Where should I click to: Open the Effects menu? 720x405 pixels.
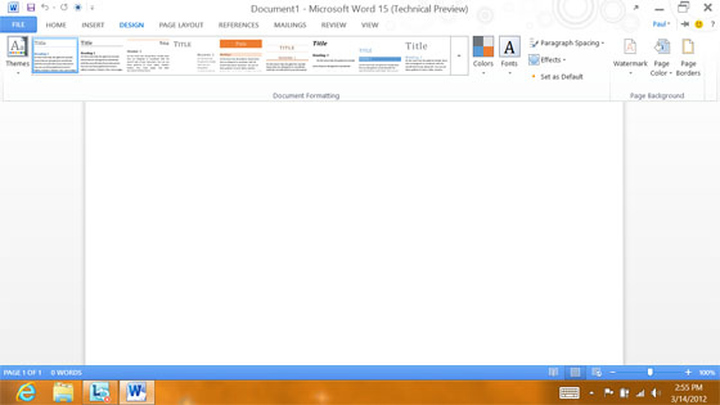[547, 60]
